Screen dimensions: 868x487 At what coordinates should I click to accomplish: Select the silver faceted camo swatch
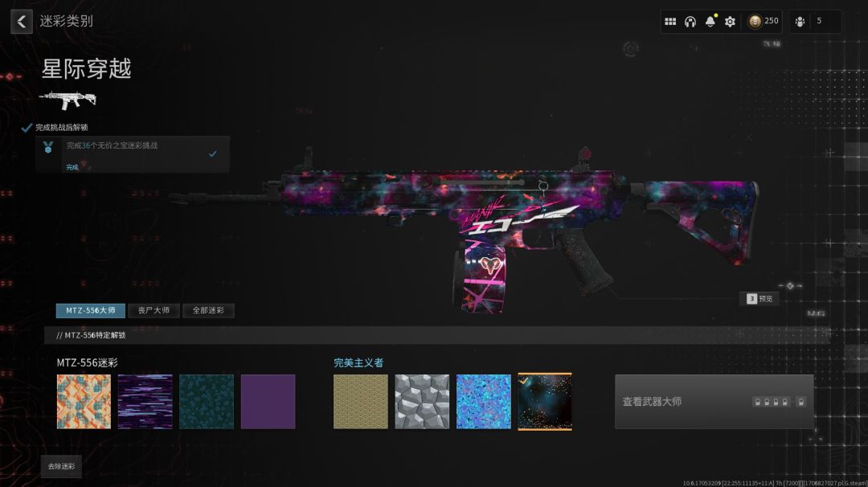click(x=422, y=402)
